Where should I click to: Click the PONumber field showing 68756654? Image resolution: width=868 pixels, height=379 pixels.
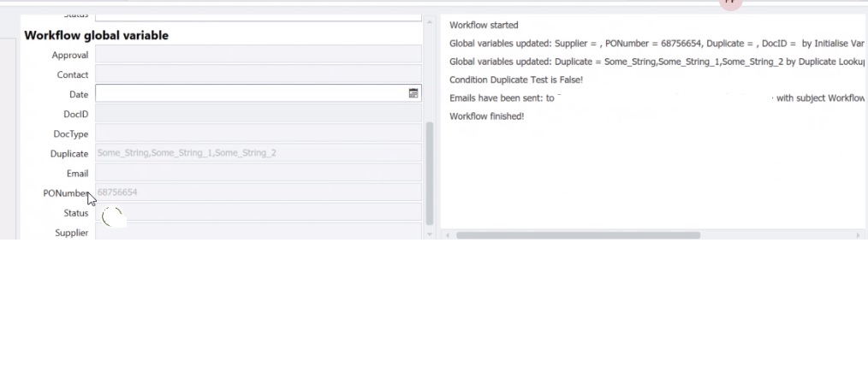coord(258,192)
